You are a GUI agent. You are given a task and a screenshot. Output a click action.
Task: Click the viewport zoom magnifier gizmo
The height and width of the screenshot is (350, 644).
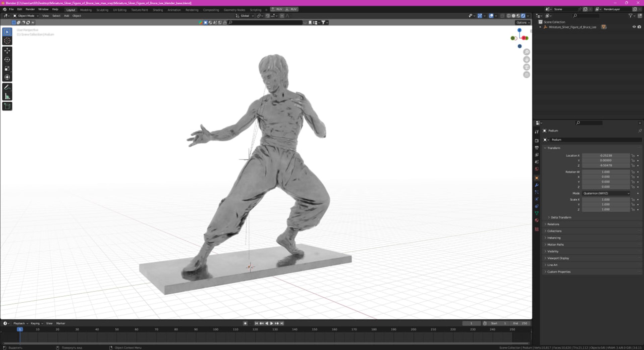pos(527,52)
